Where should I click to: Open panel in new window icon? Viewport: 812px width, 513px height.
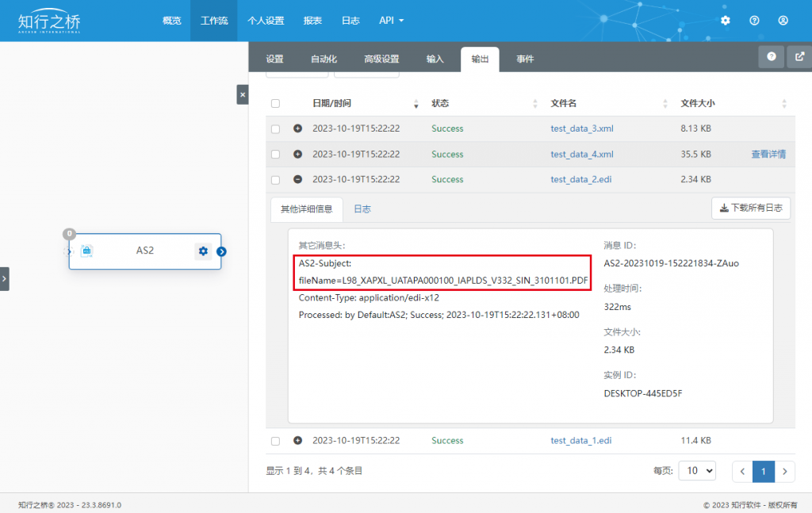pos(799,56)
